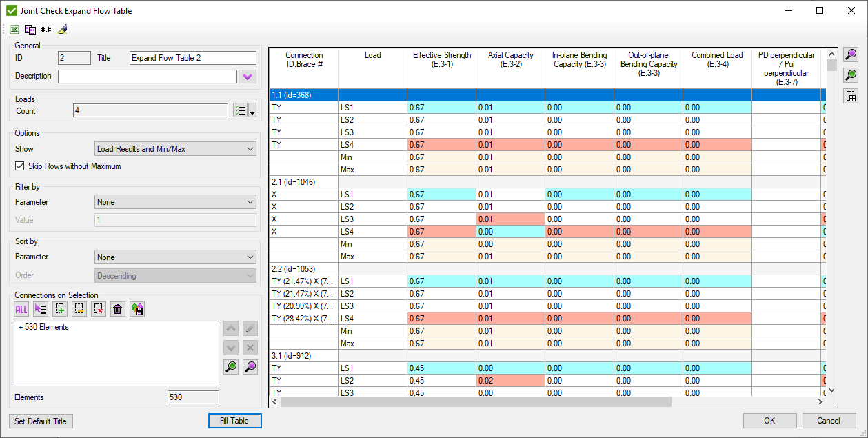Expand the Description chevron button
This screenshot has width=868, height=438.
[x=249, y=76]
